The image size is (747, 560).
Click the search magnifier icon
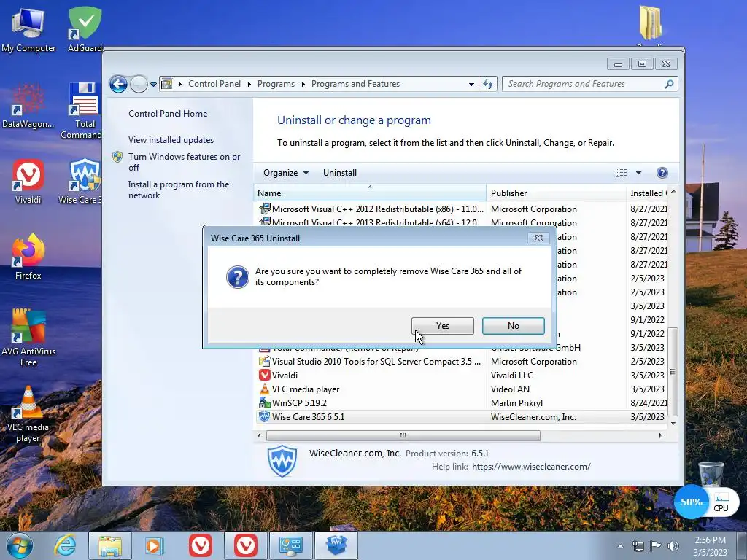[669, 84]
